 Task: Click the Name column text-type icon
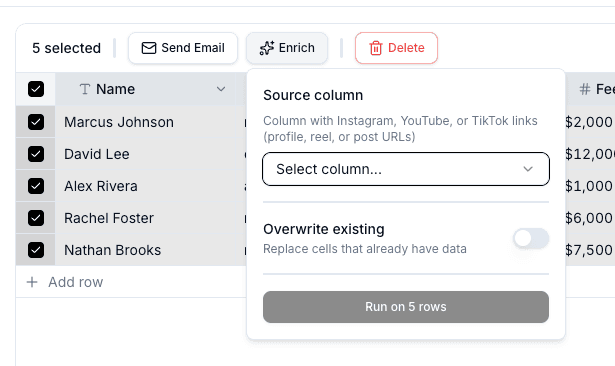[85, 89]
